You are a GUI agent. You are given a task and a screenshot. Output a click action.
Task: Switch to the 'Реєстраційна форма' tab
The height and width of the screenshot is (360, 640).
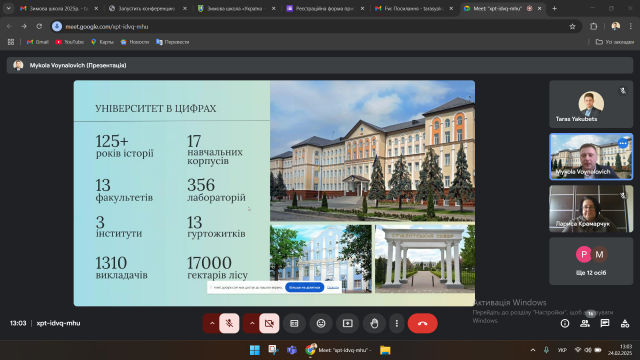tap(325, 8)
